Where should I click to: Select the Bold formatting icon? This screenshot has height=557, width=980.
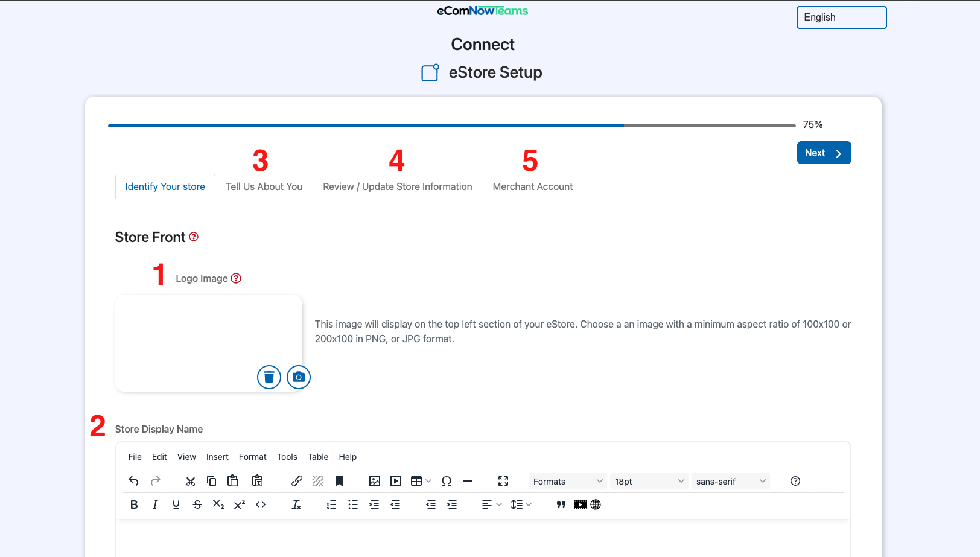134,504
